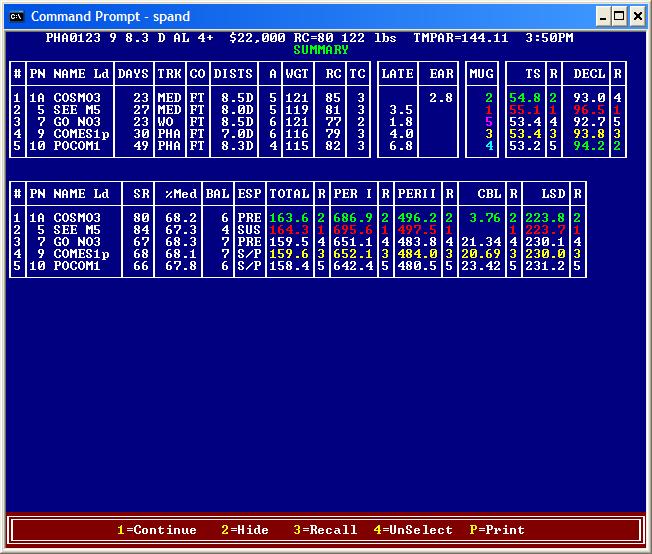The width and height of the screenshot is (652, 554).
Task: Click the red TS value 55.1
Action: point(525,110)
